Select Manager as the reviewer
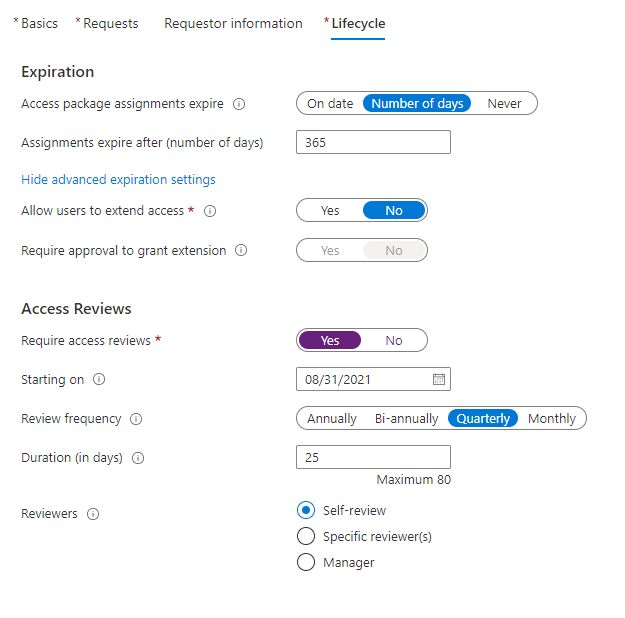This screenshot has height=618, width=625. [x=306, y=562]
